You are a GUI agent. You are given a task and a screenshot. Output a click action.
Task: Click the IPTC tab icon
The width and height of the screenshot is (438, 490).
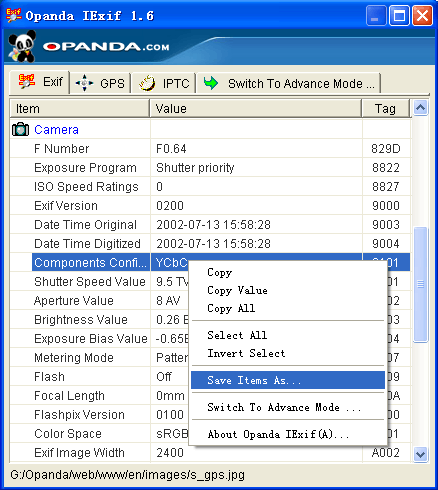click(x=147, y=83)
